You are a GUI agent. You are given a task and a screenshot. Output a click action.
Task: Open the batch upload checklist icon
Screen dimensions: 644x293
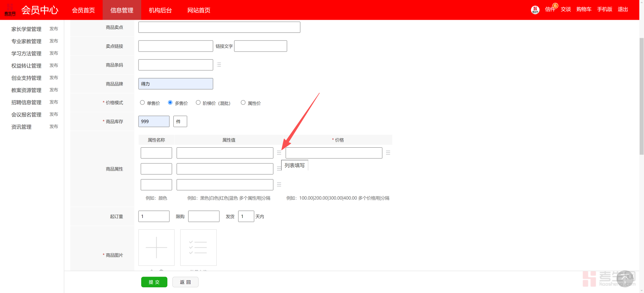(198, 247)
